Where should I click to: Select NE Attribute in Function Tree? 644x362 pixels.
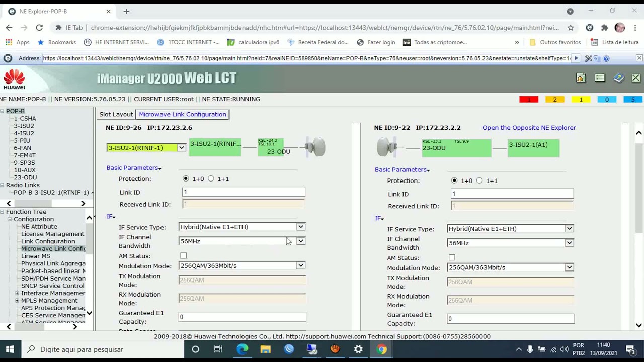(x=39, y=227)
